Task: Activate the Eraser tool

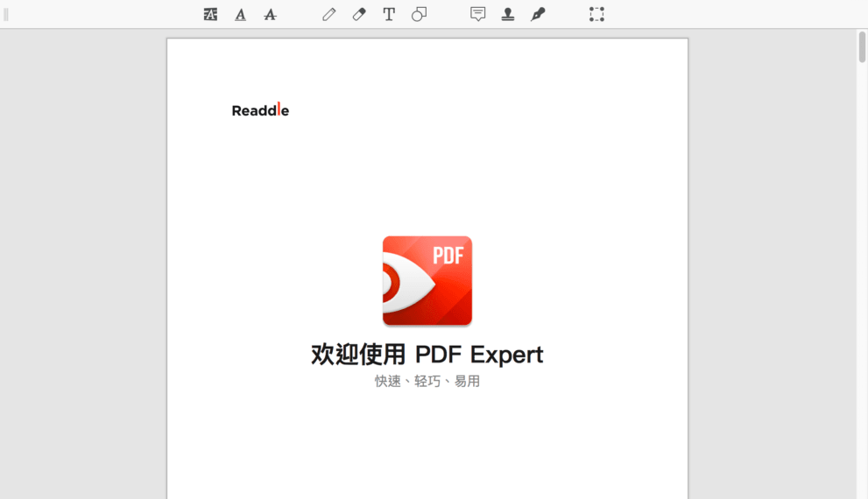Action: coord(359,14)
